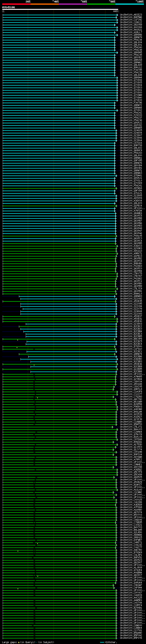Select the UniRef100_Q8H9A5 entry
Viewport: 146px width, 644px height.
pos(131,53)
